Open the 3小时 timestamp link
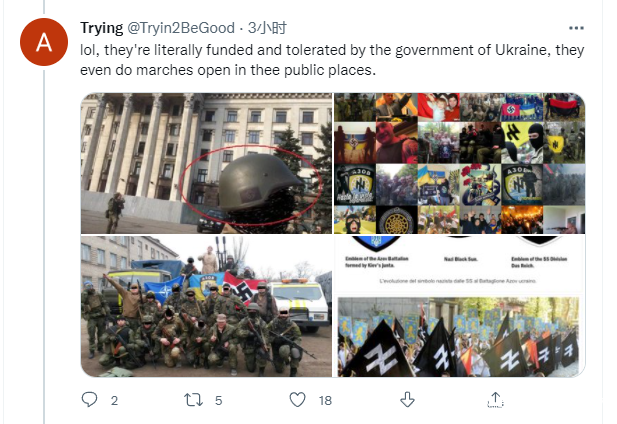The image size is (617, 424). pos(267,28)
